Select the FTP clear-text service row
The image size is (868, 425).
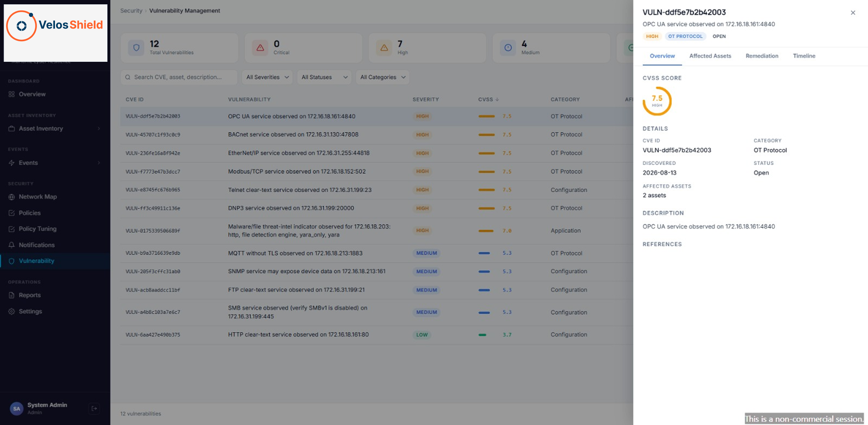[x=376, y=290]
